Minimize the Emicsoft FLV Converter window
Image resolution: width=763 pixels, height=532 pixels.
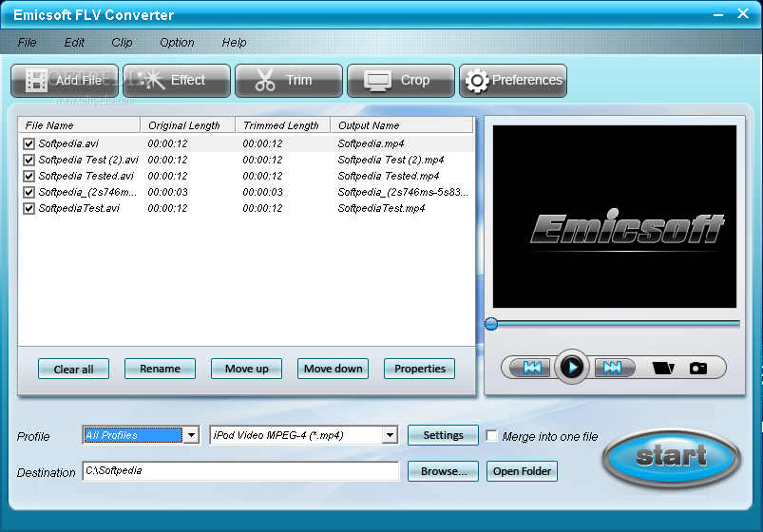718,14
